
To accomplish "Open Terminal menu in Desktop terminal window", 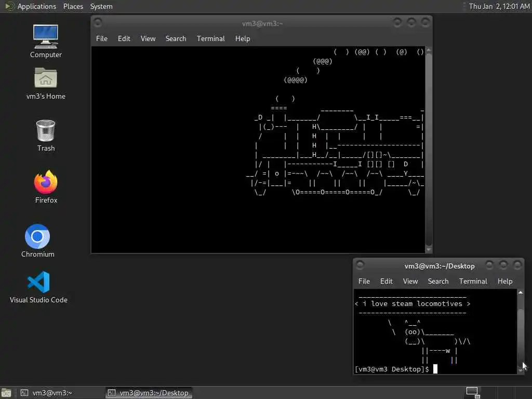I will pos(473,281).
